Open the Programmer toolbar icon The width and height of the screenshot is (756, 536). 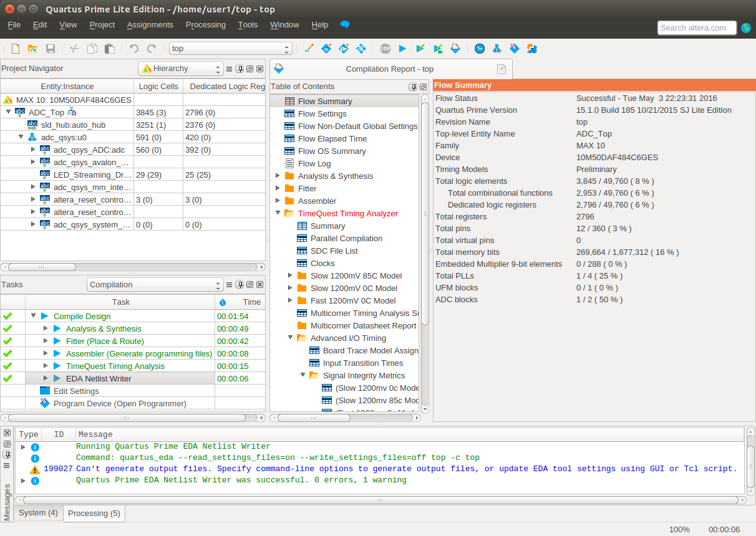(515, 49)
